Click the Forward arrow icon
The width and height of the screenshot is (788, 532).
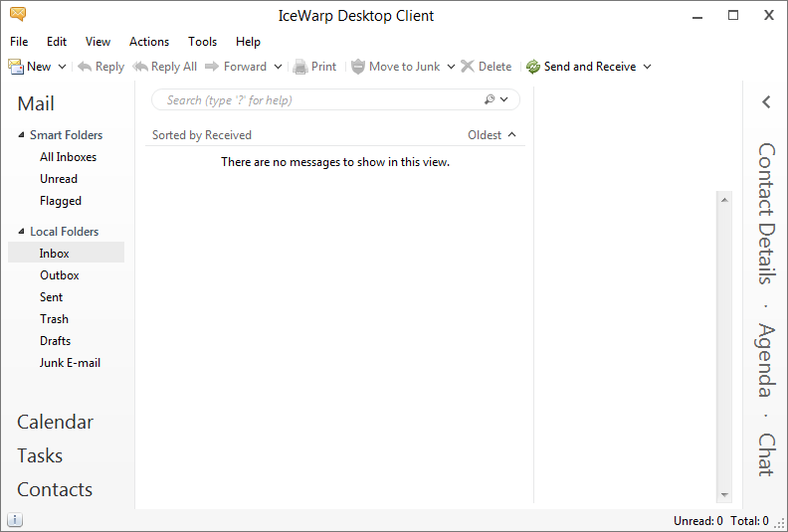point(212,67)
